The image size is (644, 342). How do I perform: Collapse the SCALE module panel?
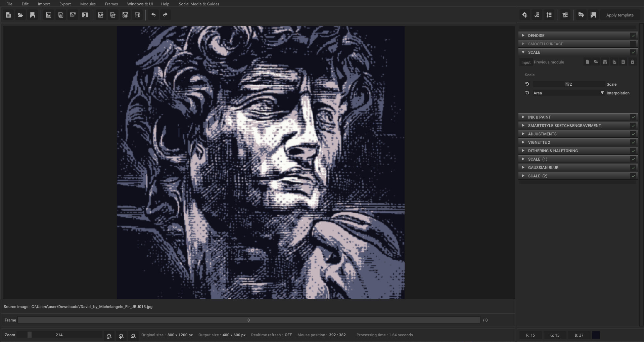[x=523, y=52]
